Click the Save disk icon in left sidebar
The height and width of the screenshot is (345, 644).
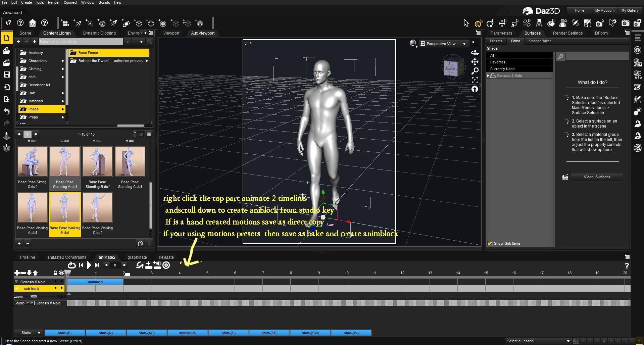pyautogui.click(x=6, y=75)
